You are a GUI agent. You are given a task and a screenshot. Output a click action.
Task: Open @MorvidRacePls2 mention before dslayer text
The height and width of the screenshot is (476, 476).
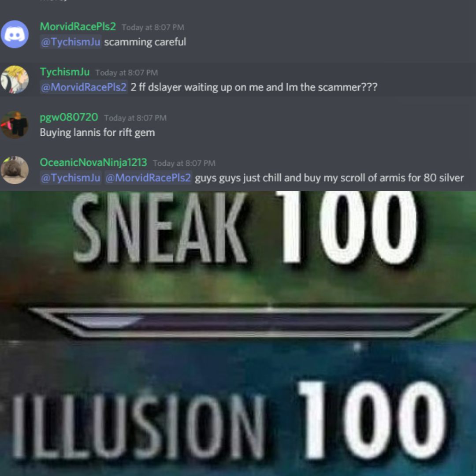tap(84, 87)
